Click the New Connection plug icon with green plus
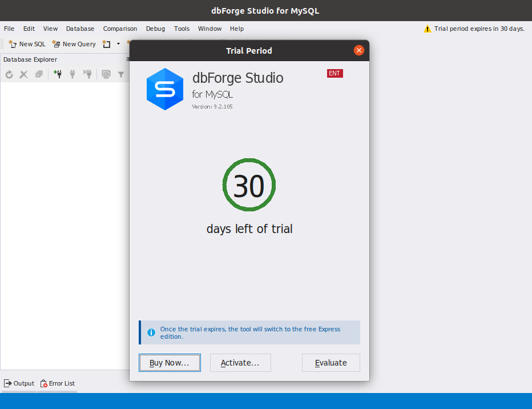 point(58,74)
